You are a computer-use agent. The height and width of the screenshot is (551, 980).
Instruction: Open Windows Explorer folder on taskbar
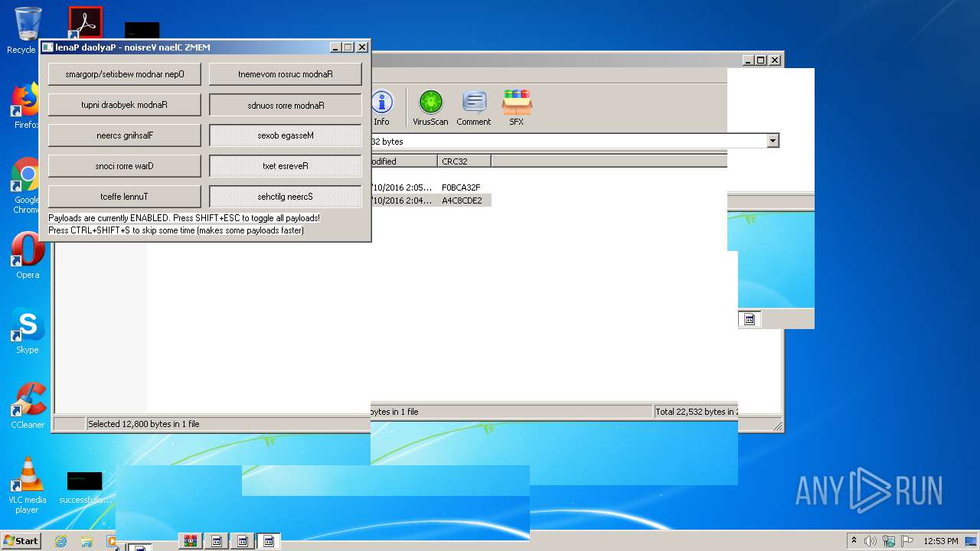[x=87, y=541]
